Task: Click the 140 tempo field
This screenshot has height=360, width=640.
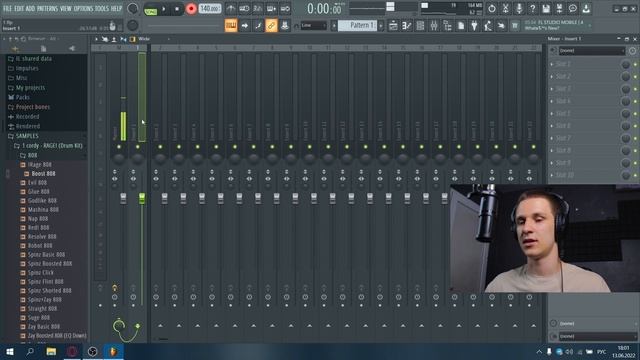Action: point(210,9)
